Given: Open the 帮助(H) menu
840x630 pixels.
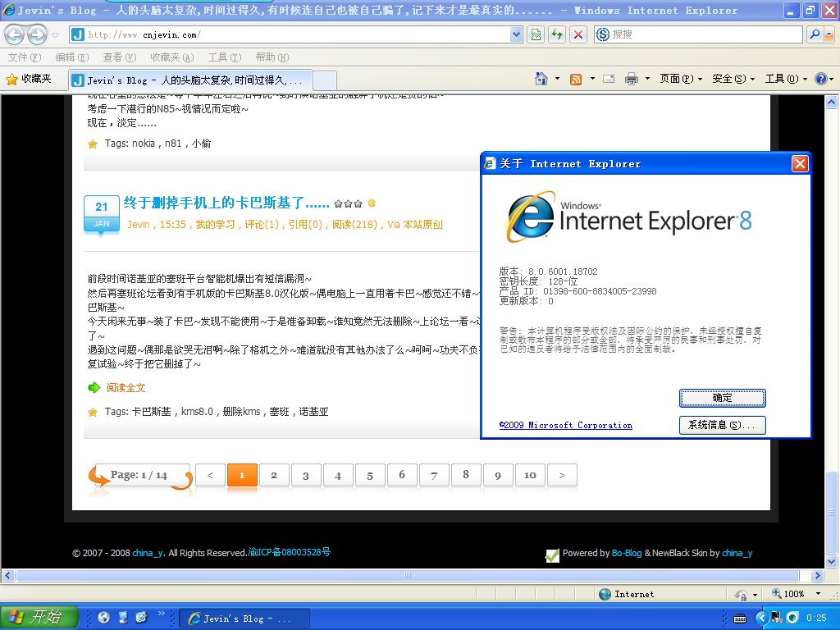Looking at the screenshot, I should tap(272, 57).
